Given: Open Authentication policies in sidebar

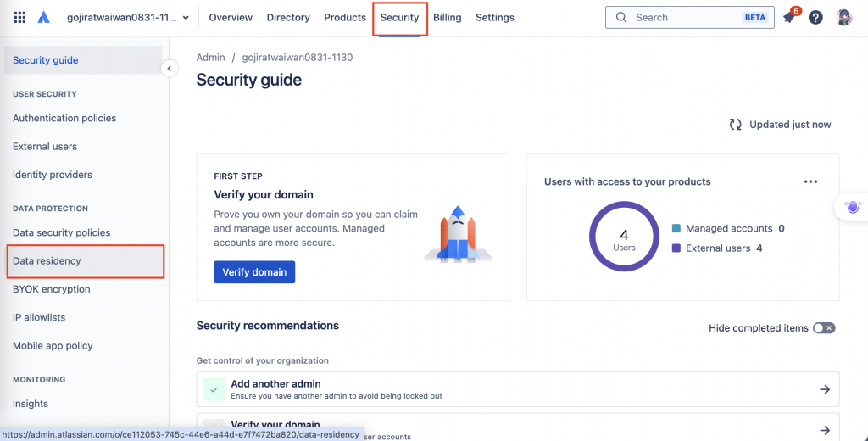Looking at the screenshot, I should (64, 119).
